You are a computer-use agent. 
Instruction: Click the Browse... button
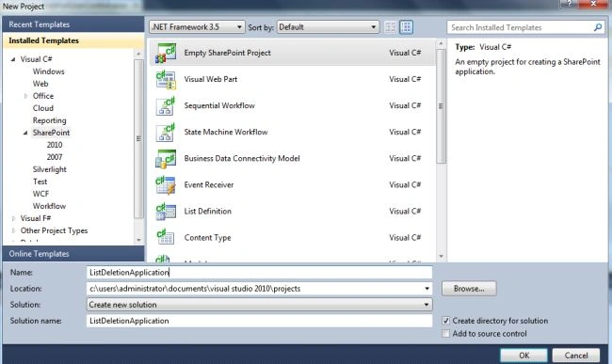469,289
